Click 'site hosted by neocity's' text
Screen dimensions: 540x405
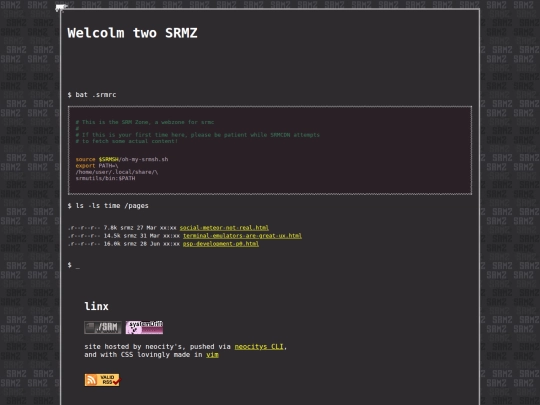(135, 347)
